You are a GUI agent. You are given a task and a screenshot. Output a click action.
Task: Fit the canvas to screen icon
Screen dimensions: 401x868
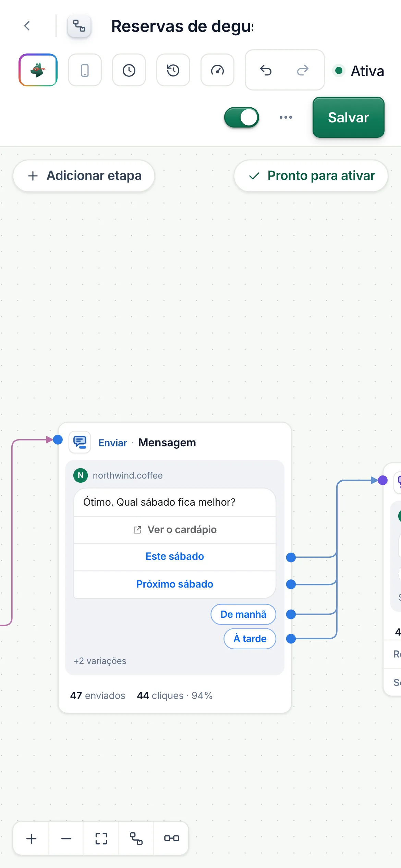click(x=101, y=839)
